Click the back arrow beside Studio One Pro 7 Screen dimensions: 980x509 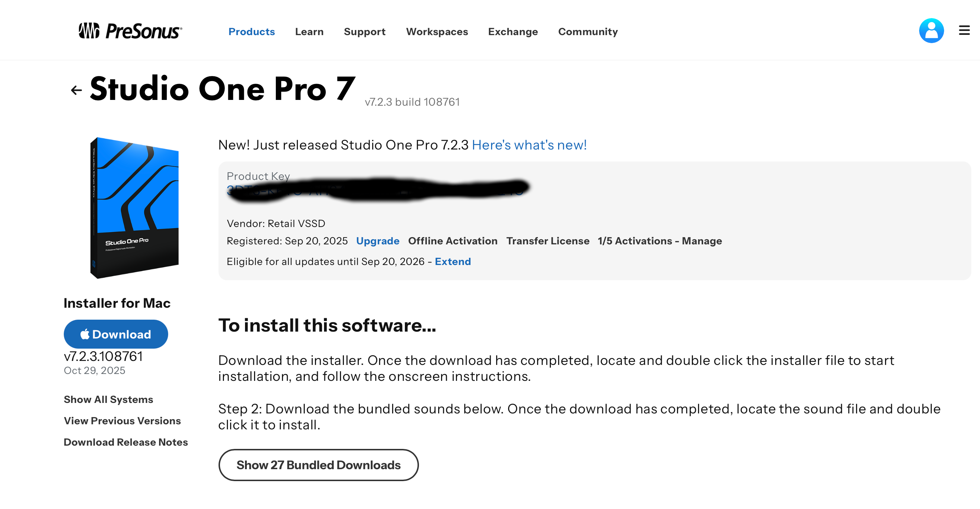click(76, 90)
